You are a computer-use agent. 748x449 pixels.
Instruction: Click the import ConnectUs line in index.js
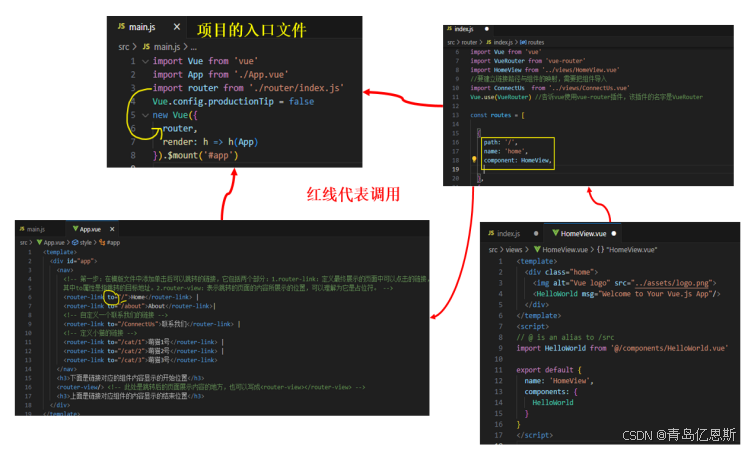[x=550, y=88]
